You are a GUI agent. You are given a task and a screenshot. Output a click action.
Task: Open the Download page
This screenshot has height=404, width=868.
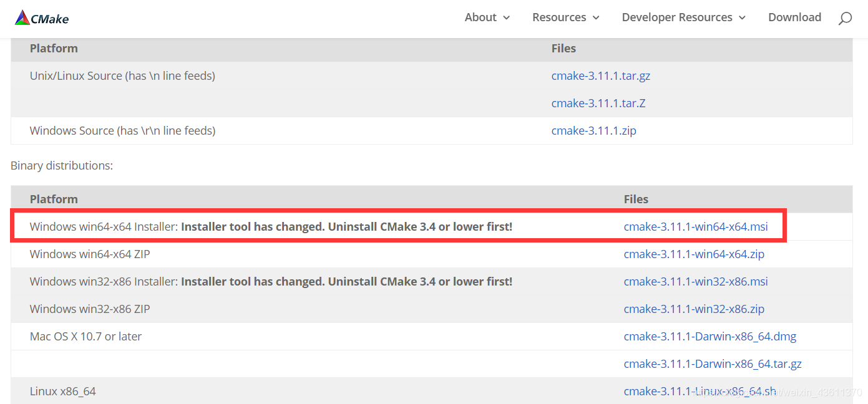tap(794, 17)
